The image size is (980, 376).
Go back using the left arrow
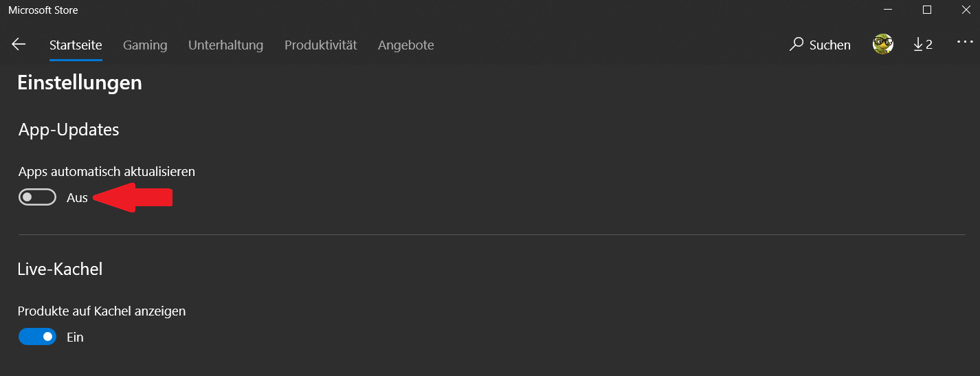19,45
